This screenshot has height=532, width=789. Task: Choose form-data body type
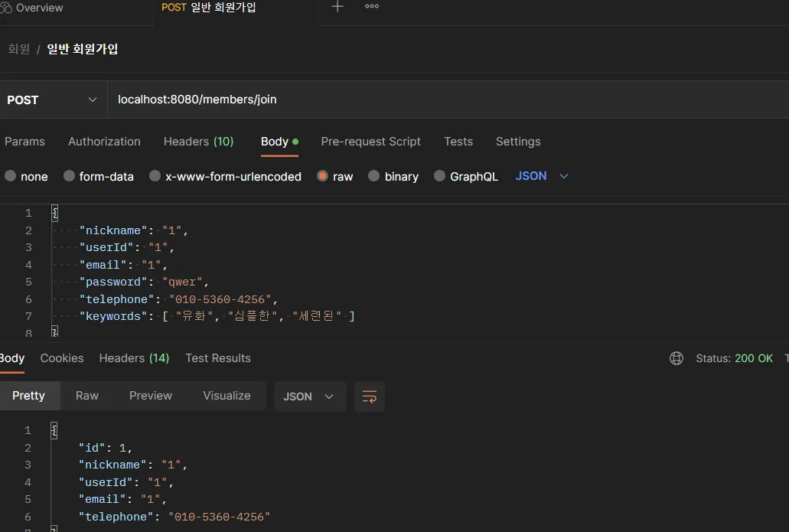point(70,176)
